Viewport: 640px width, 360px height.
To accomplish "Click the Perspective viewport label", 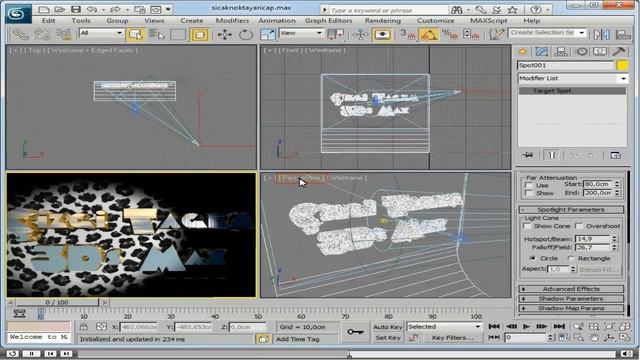I will point(302,178).
